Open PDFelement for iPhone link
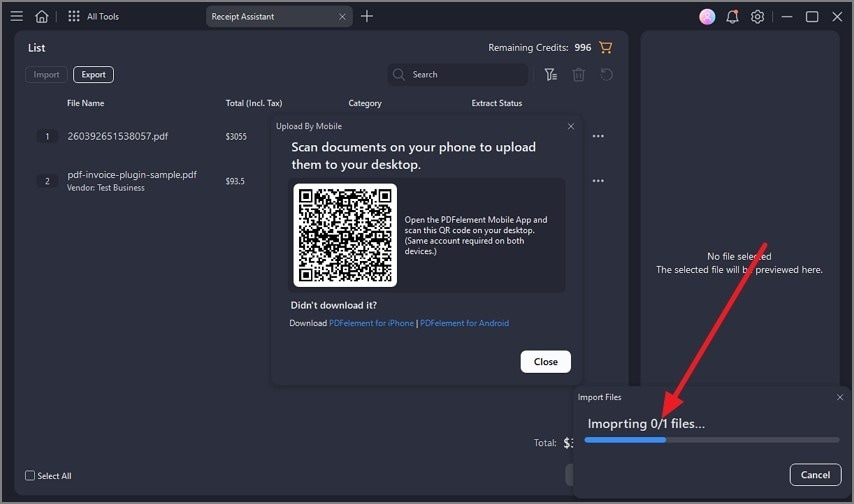This screenshot has width=854, height=504. coord(371,323)
